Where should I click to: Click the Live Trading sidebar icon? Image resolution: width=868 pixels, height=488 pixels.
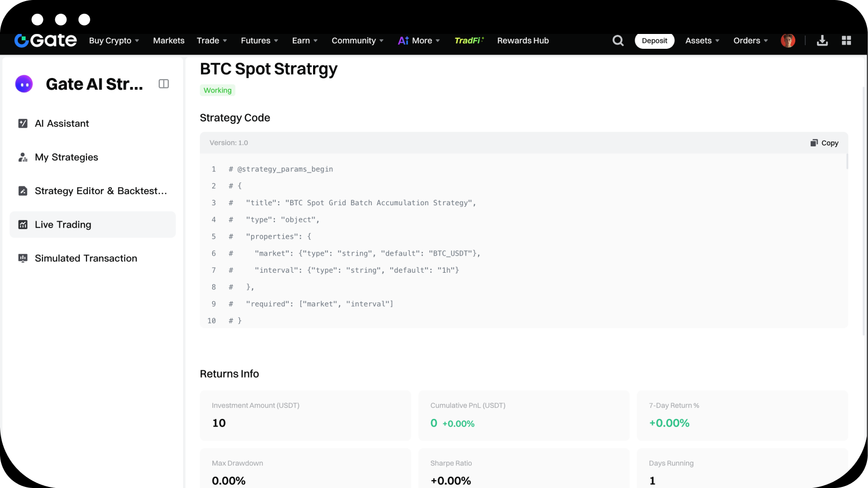pos(23,225)
